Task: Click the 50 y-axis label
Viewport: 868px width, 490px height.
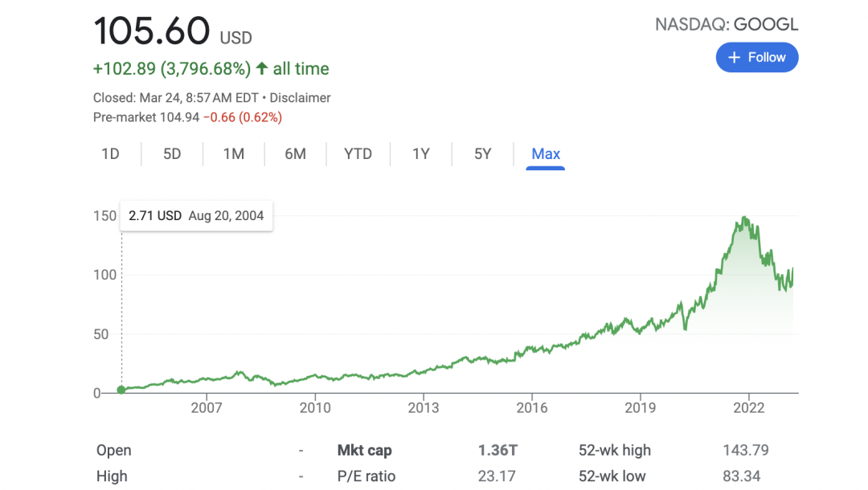Action: pos(100,334)
